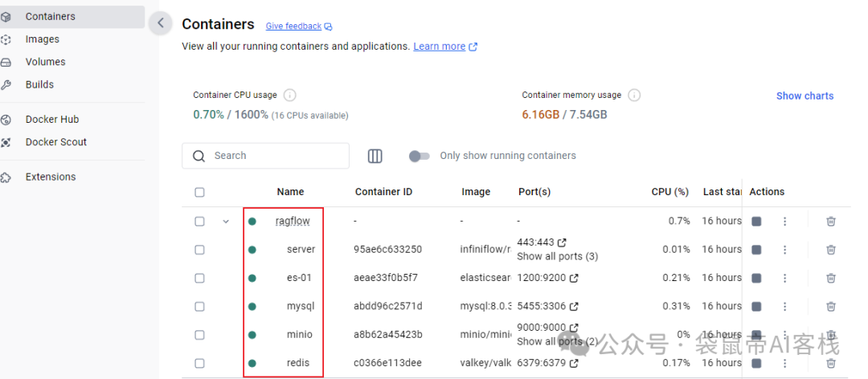The image size is (868, 379).
Task: Open the mysql container
Action: 301,306
